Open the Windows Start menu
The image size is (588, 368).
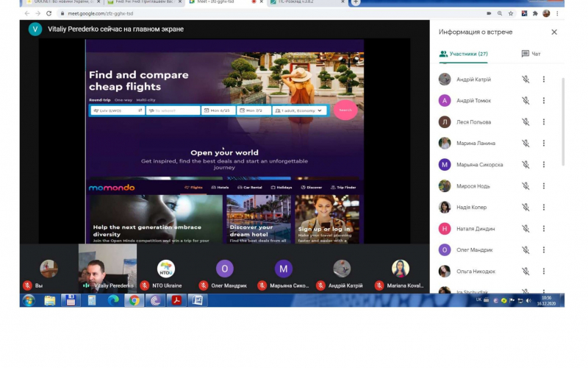click(29, 300)
